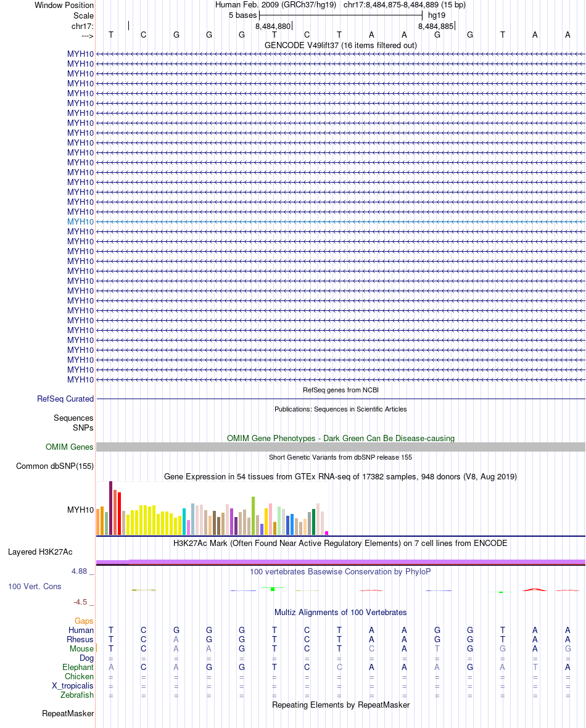Click the cyan GTEx expression bar

click(x=184, y=522)
